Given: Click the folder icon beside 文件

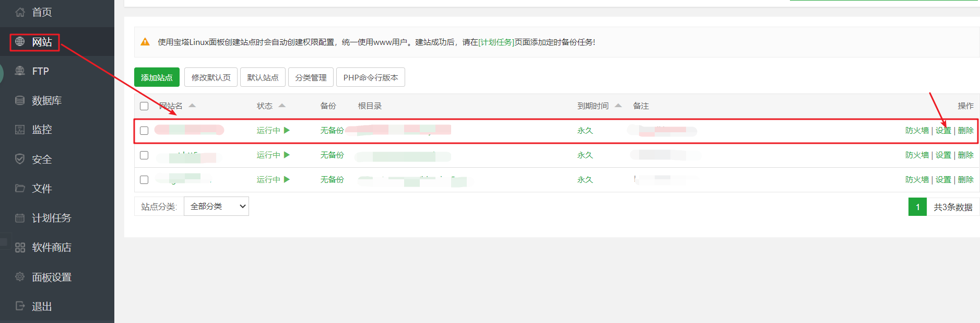Looking at the screenshot, I should (x=20, y=188).
